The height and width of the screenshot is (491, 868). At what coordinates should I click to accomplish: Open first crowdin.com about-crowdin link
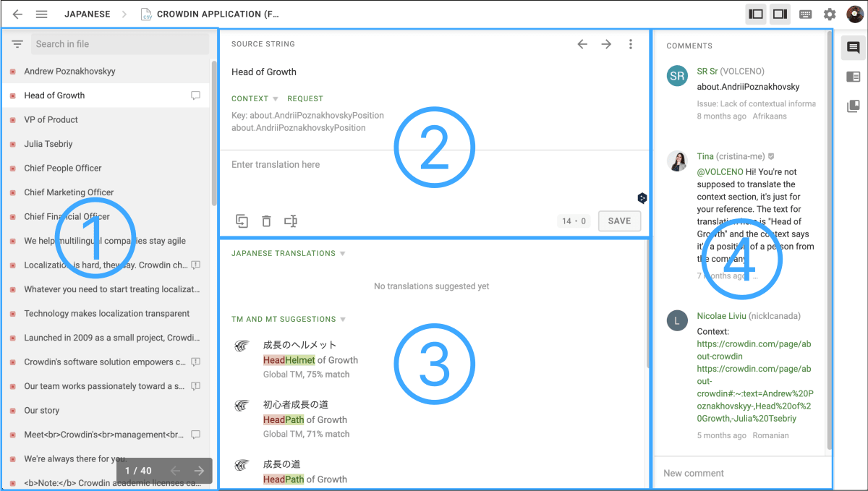pyautogui.click(x=754, y=350)
